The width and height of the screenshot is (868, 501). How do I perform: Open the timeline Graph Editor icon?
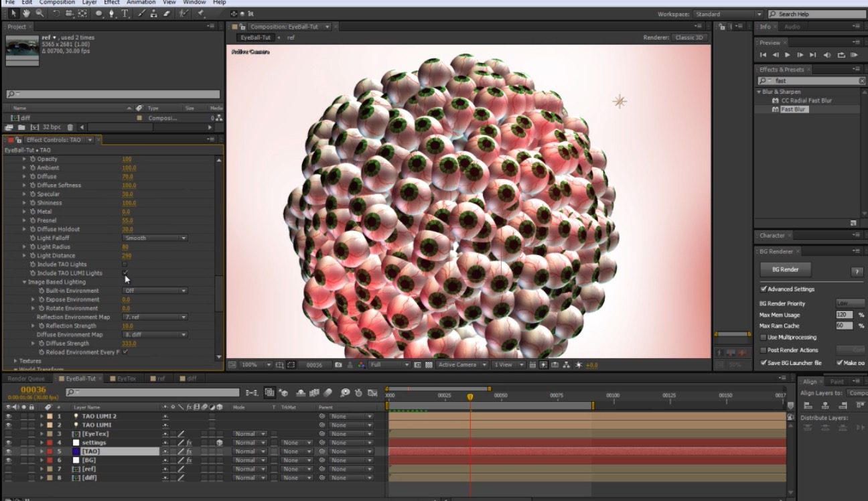tap(372, 392)
